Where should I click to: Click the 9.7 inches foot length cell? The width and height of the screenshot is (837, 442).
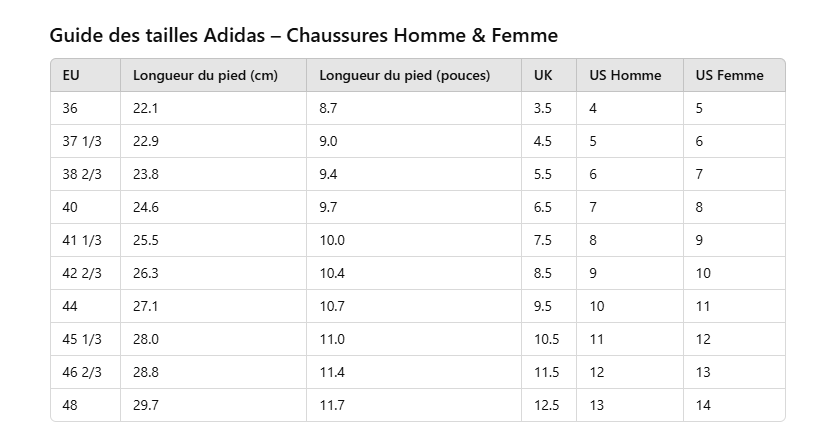[x=329, y=207]
